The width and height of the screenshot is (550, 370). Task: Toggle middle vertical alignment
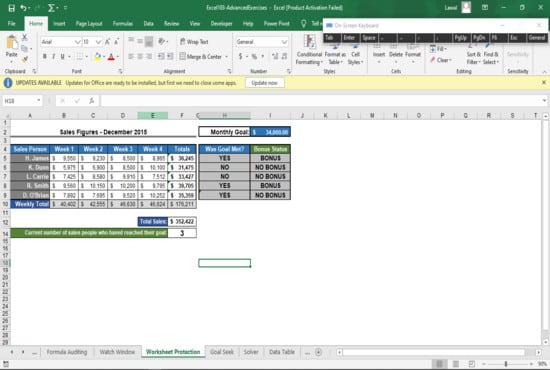[140, 41]
